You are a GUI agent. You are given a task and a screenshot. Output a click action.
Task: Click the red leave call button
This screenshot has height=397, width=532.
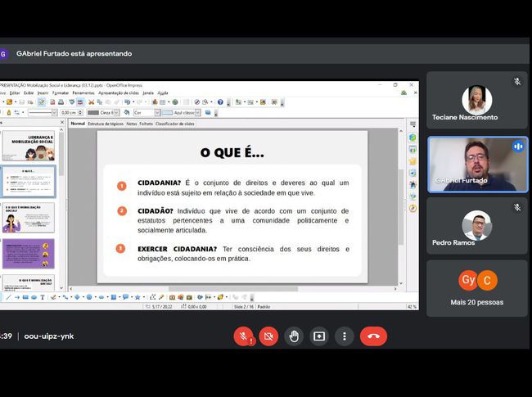click(373, 336)
